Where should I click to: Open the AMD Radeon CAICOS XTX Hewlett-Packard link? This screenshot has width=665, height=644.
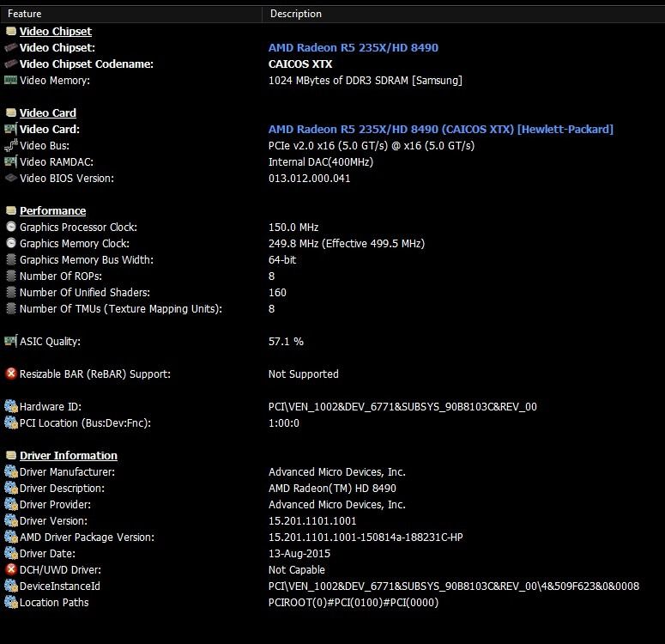click(x=441, y=129)
